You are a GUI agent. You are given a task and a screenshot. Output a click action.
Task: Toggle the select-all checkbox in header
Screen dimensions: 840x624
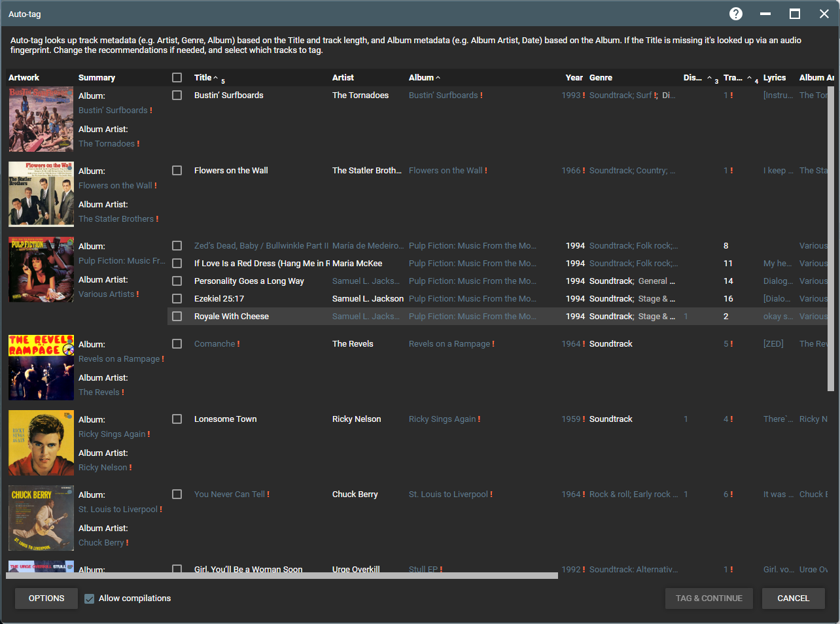177,77
